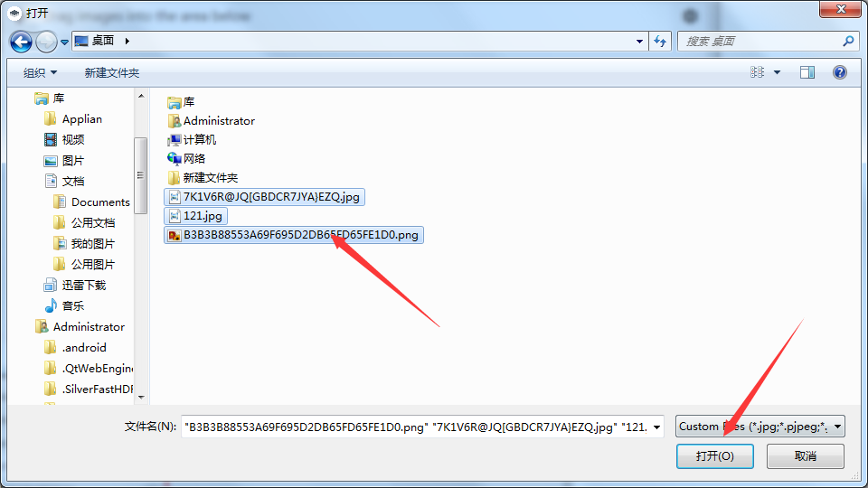
Task: Open 文档 library in the sidebar
Action: pos(64,181)
